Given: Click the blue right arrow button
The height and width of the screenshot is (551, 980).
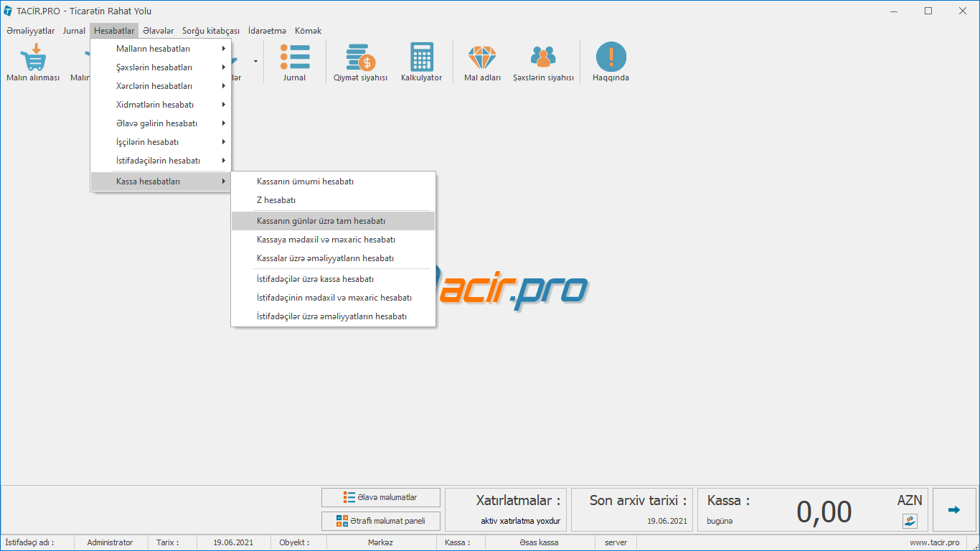Looking at the screenshot, I should 953,510.
